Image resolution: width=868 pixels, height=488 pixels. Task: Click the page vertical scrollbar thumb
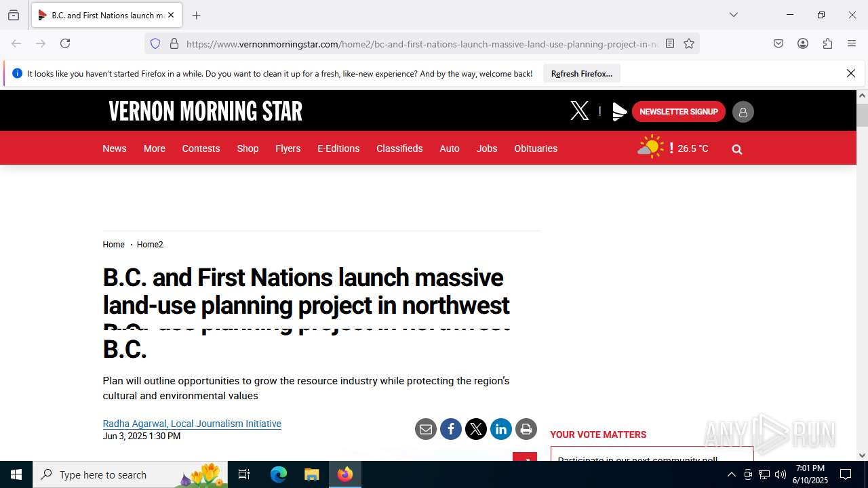(x=862, y=115)
